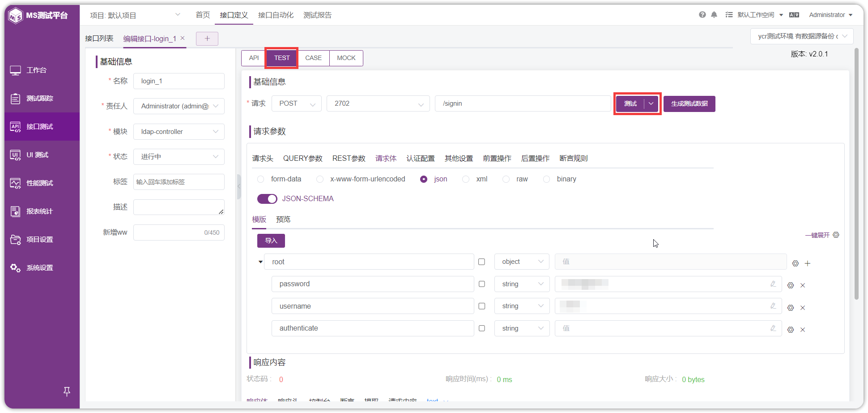Switch to the CASE tab
868x413 pixels.
314,58
